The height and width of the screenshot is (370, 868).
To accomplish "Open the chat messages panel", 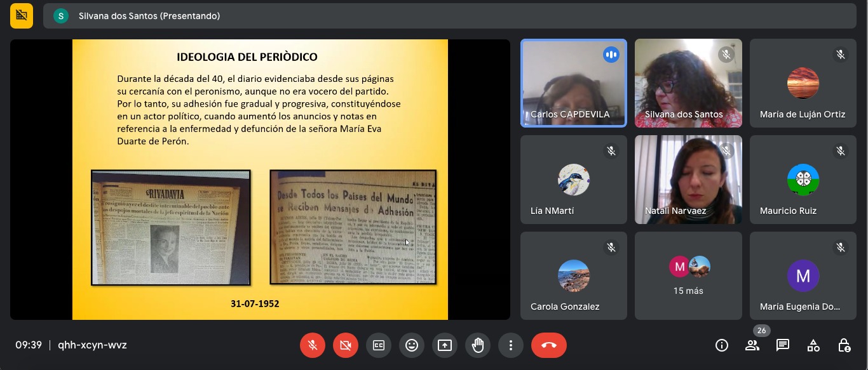I will (783, 345).
